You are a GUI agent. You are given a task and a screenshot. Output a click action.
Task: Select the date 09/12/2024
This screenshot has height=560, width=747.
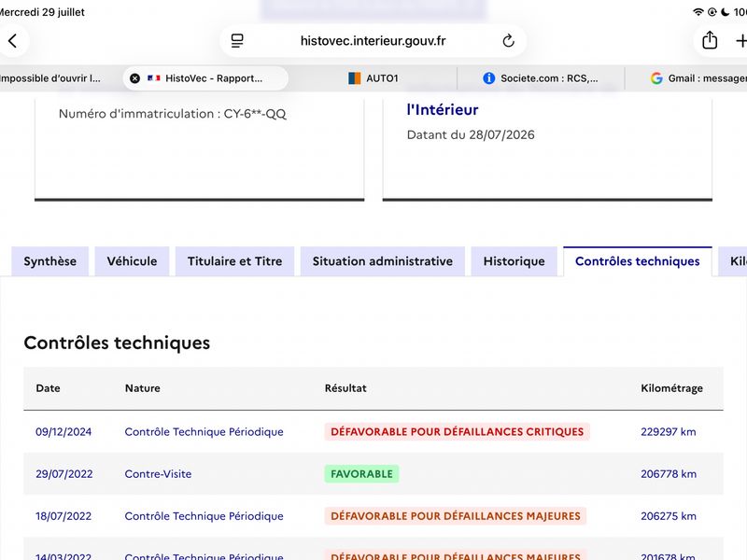point(63,432)
